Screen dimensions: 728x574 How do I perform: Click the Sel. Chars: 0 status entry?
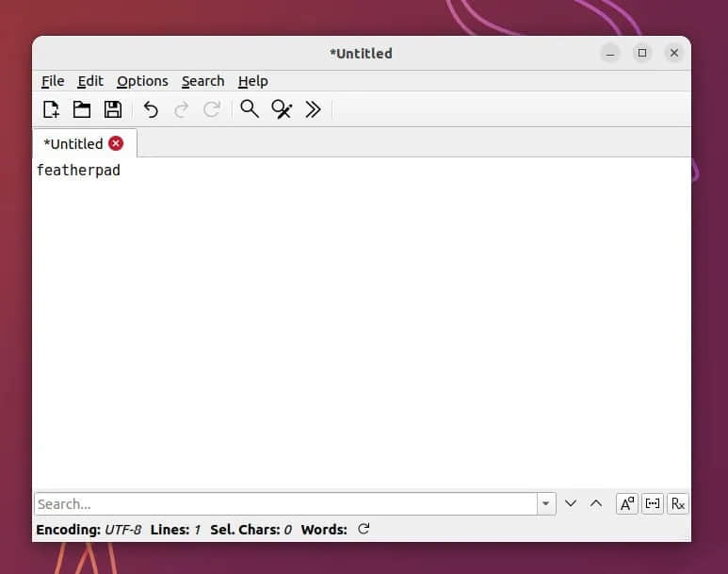pos(251,530)
